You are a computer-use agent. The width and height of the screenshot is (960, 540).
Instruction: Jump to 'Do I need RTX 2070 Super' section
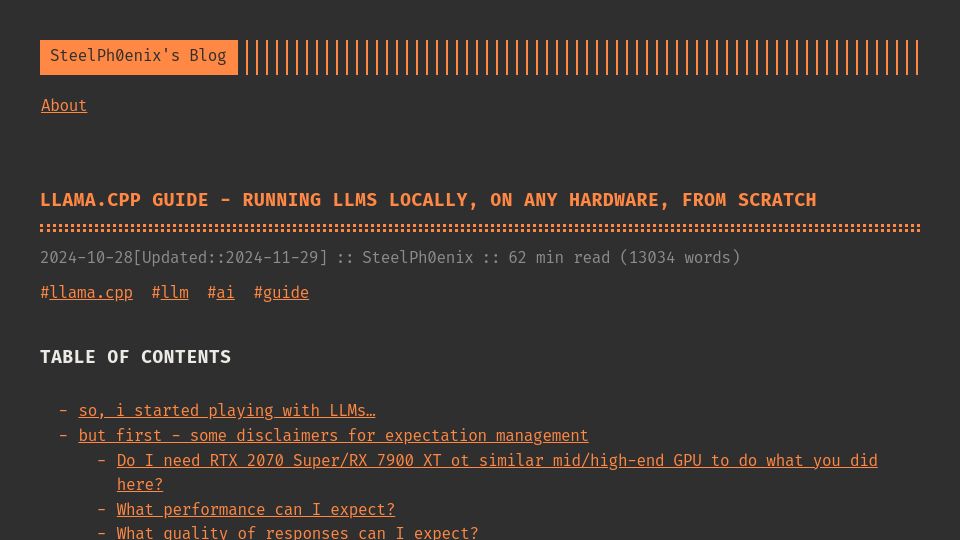tap(497, 472)
